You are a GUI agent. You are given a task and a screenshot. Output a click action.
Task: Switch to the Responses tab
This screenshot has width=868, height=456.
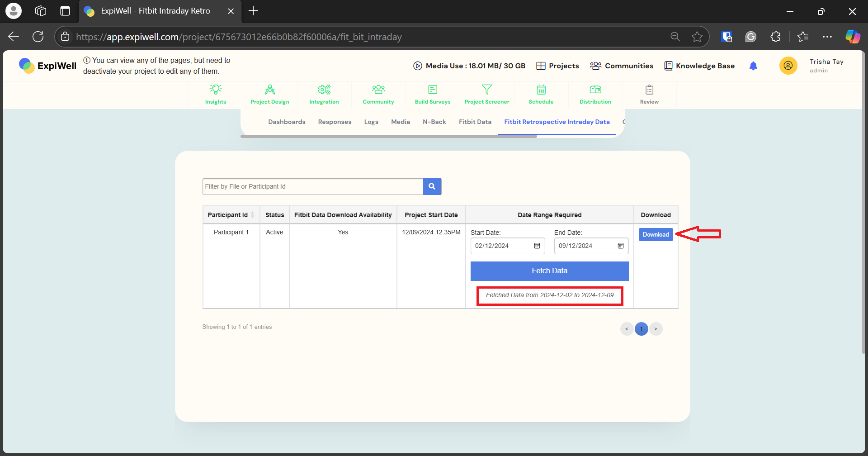tap(335, 122)
